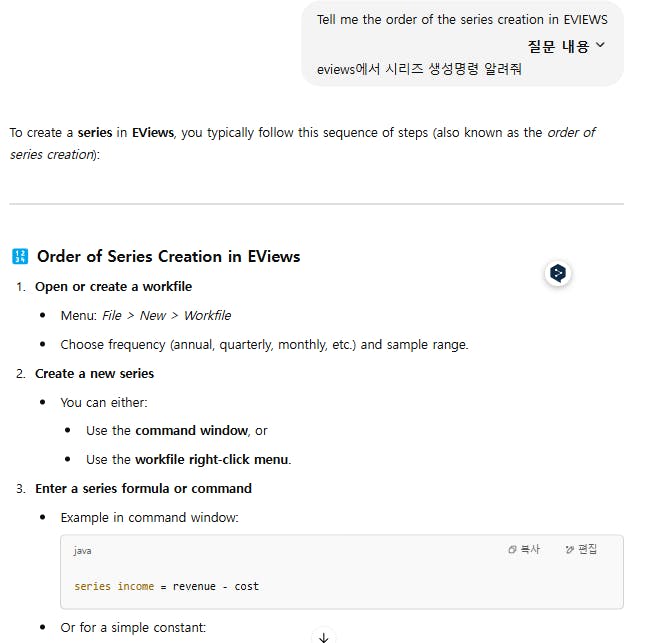Click the 'Enter a series formula or command' step
Image resolution: width=666 pixels, height=643 pixels.
[143, 488]
